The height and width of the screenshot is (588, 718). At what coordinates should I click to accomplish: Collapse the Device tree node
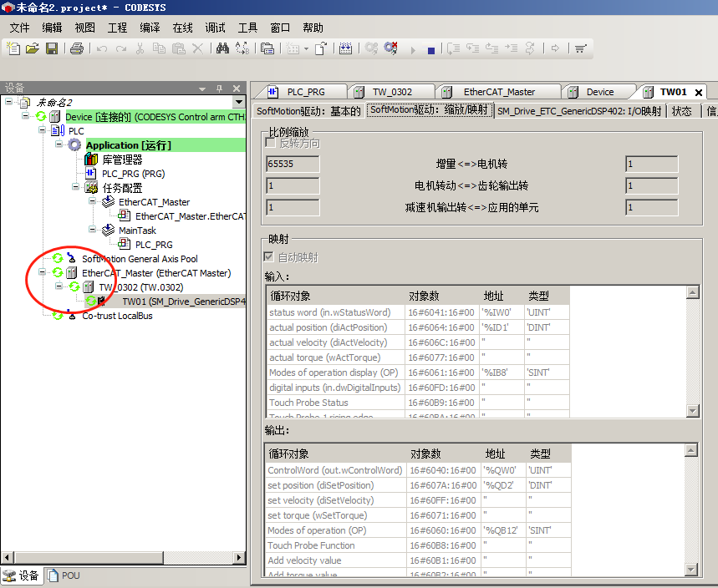click(26, 115)
